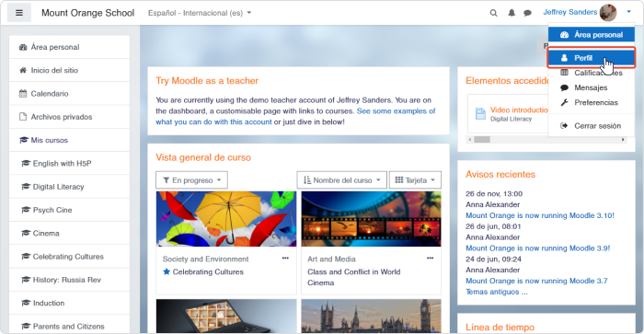Screen dimensions: 644x334
Task: Click graduation cap icon beside Cinema
Action: pos(26,233)
